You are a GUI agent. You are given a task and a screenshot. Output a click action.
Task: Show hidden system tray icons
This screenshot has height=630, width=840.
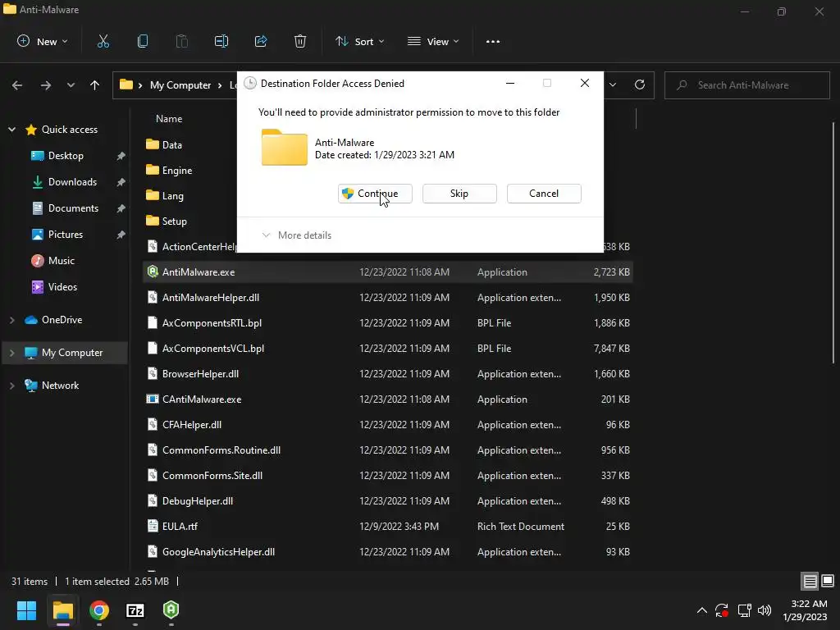coord(702,610)
